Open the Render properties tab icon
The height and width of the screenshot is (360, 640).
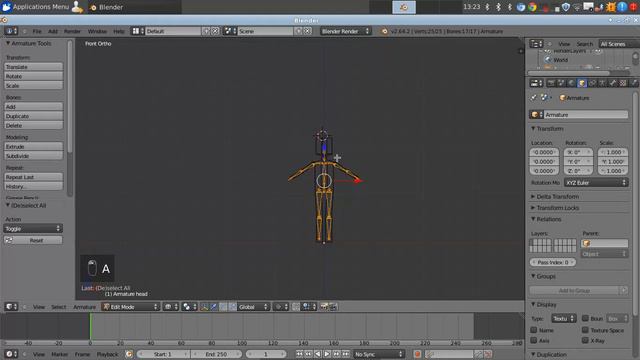(551, 83)
